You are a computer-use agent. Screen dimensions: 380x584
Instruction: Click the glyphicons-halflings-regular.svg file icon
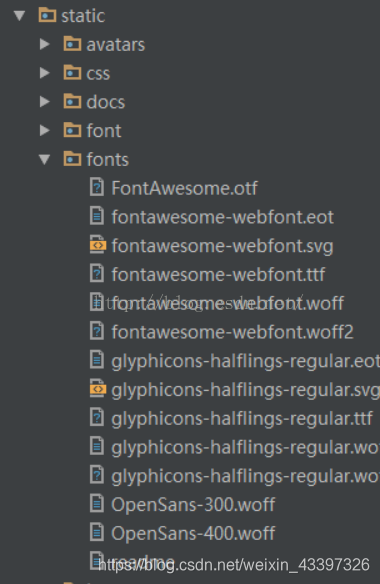(x=98, y=388)
